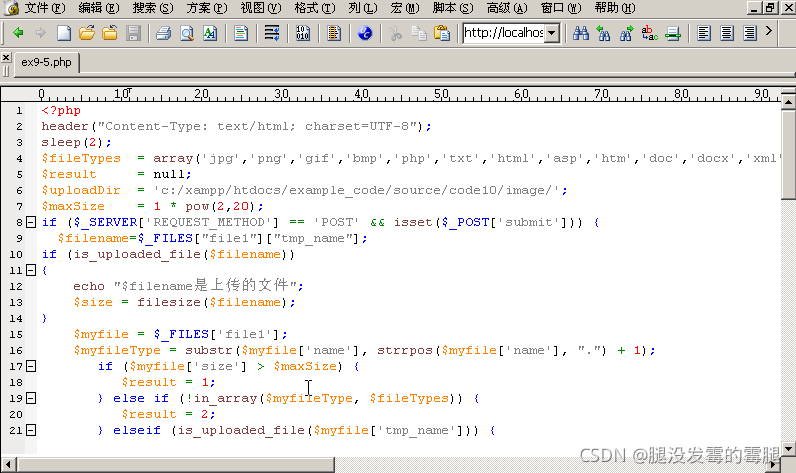The image size is (796, 473).
Task: Align text left
Action: [704, 33]
